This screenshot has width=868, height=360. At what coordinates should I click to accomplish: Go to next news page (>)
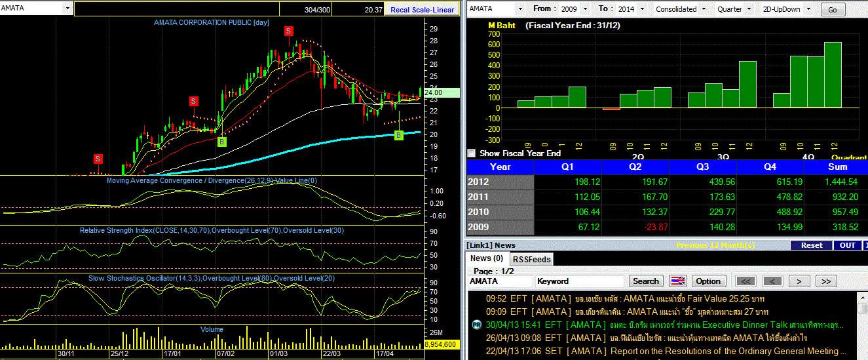click(799, 281)
